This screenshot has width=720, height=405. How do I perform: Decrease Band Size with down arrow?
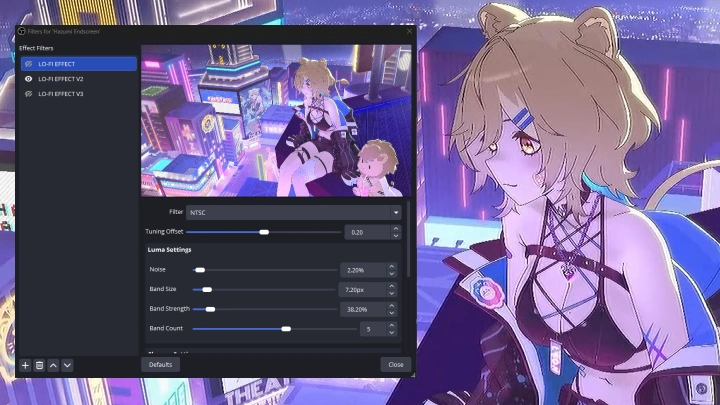[x=392, y=293]
